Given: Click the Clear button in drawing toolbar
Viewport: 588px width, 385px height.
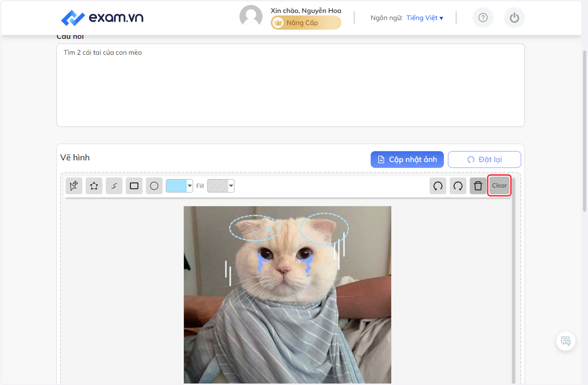Looking at the screenshot, I should pos(499,186).
